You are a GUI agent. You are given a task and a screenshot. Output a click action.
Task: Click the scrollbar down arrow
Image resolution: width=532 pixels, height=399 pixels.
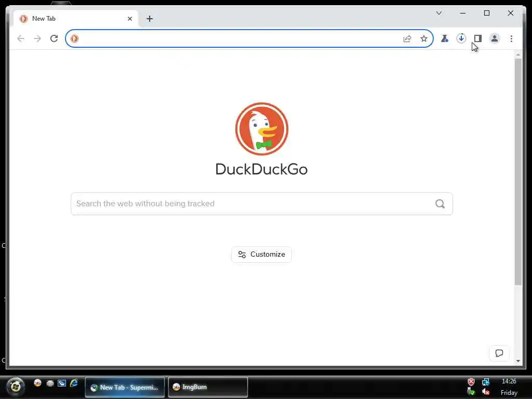click(518, 361)
